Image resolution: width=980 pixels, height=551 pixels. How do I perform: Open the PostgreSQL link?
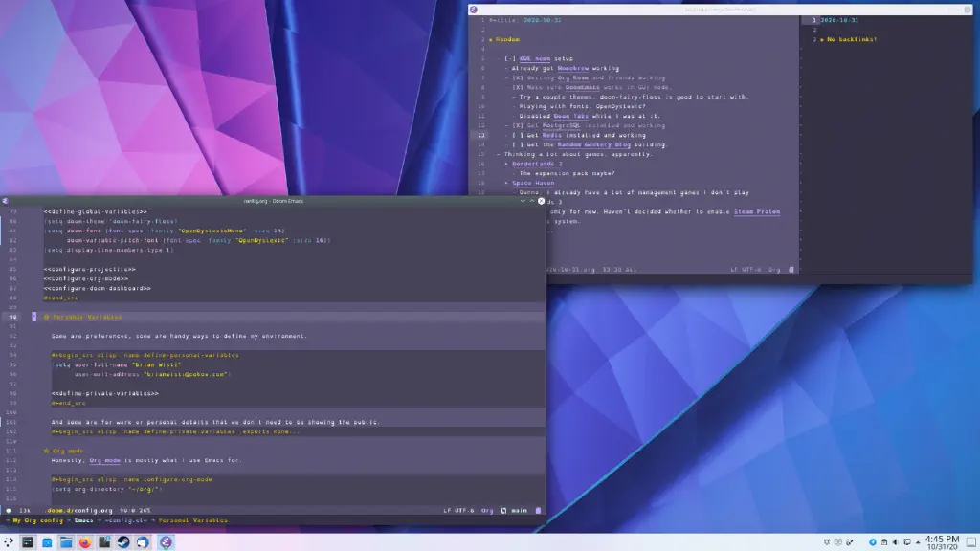pos(561,125)
